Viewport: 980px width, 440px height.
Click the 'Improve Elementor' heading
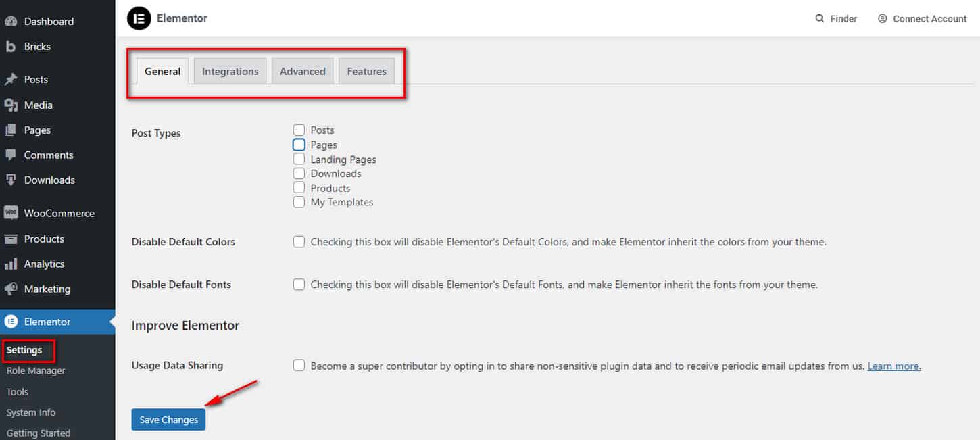[x=186, y=326]
